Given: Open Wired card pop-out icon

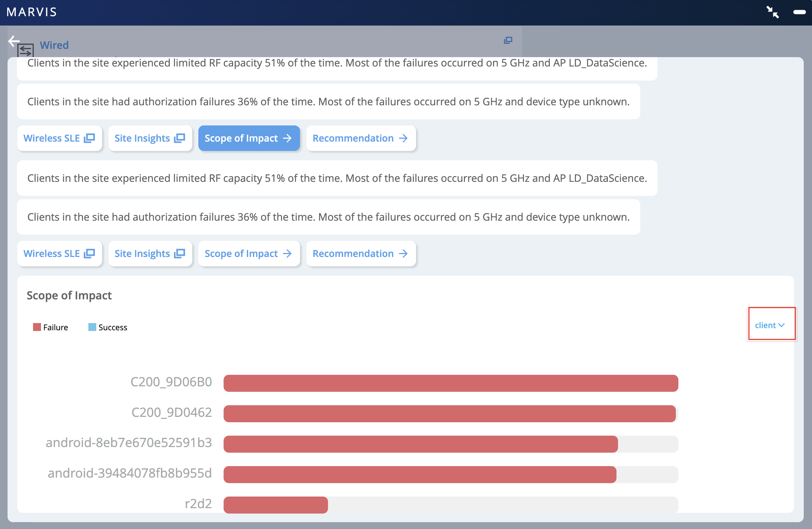Looking at the screenshot, I should 508,40.
